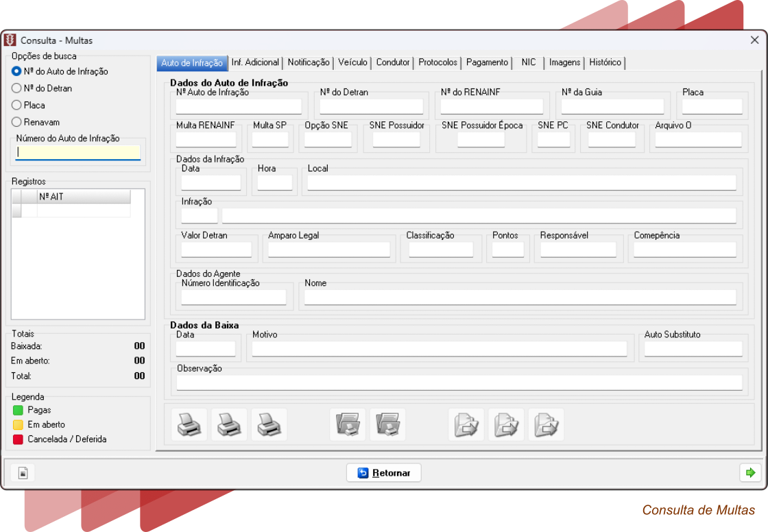Click the middle printer icon
The height and width of the screenshot is (532, 768).
point(229,425)
